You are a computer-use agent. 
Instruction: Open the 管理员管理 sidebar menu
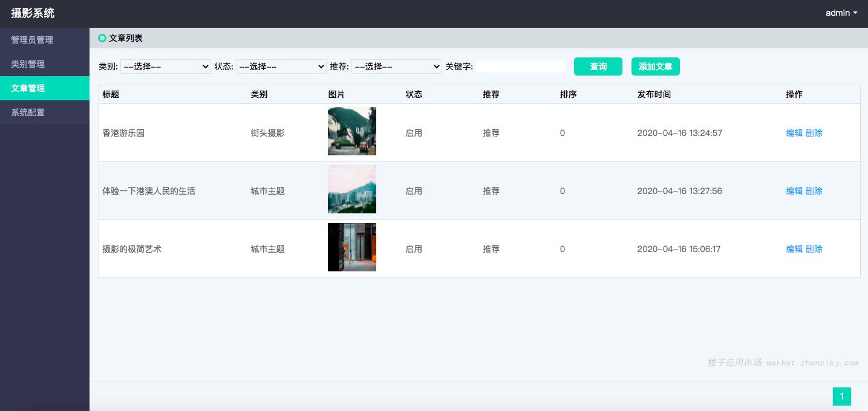(32, 40)
